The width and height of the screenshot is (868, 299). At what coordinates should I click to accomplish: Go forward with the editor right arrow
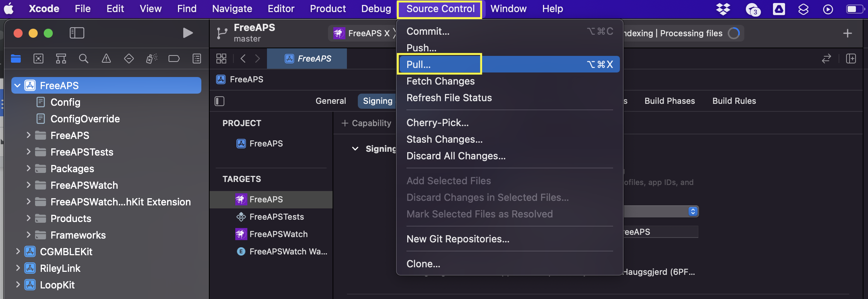tap(258, 59)
